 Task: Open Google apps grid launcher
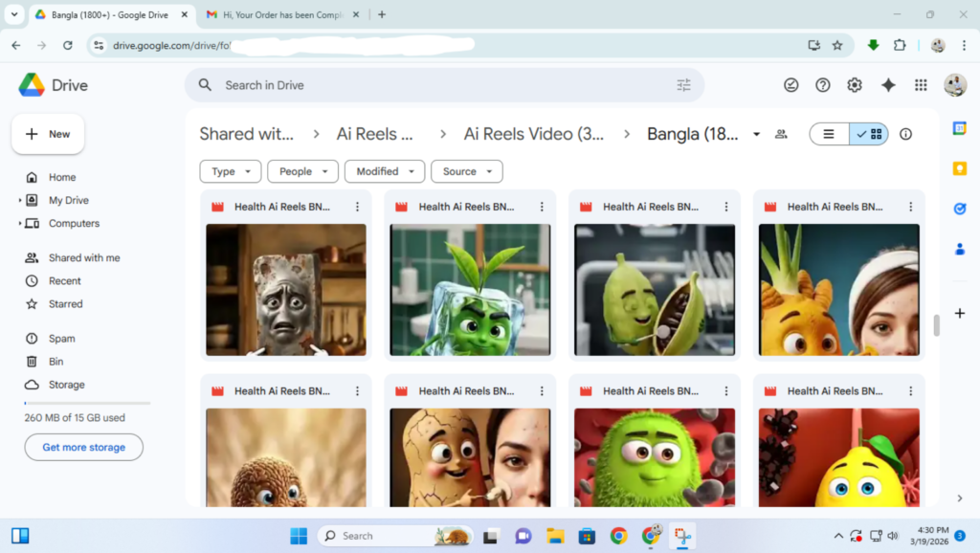point(921,85)
